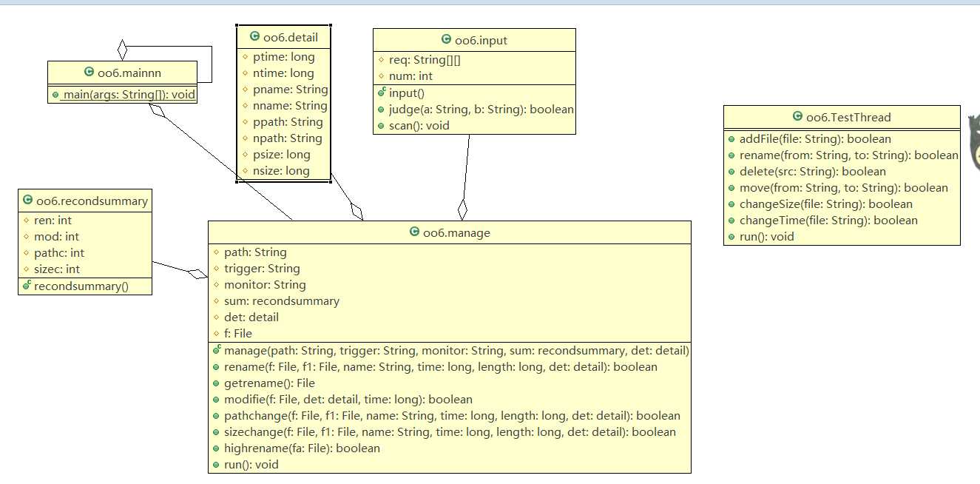Select changeTime(file: String): boolean method
Image resolution: width=980 pixels, height=484 pixels.
coord(828,221)
